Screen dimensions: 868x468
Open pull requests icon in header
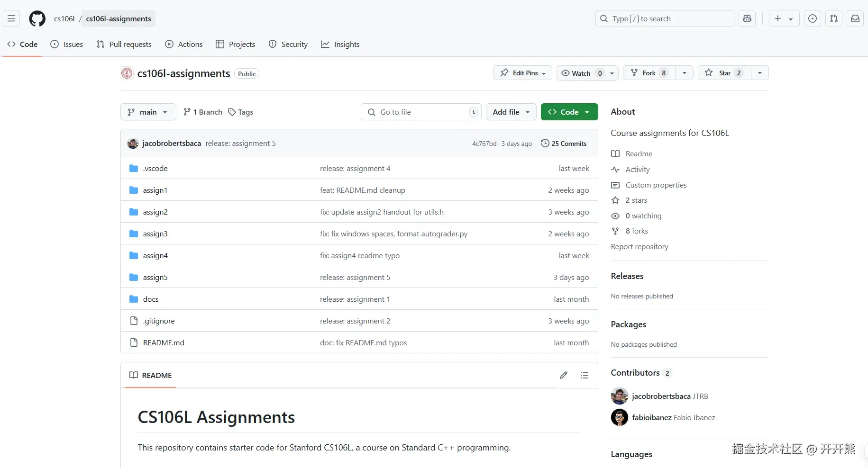tap(834, 19)
